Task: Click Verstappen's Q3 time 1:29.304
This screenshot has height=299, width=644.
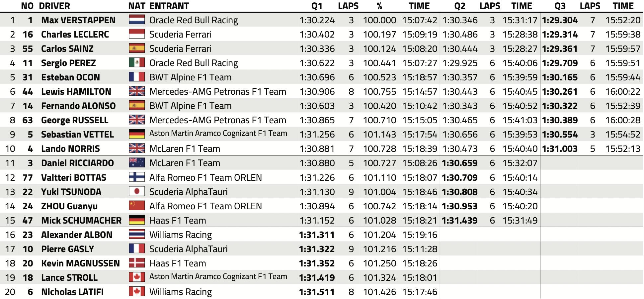Action: [560, 20]
